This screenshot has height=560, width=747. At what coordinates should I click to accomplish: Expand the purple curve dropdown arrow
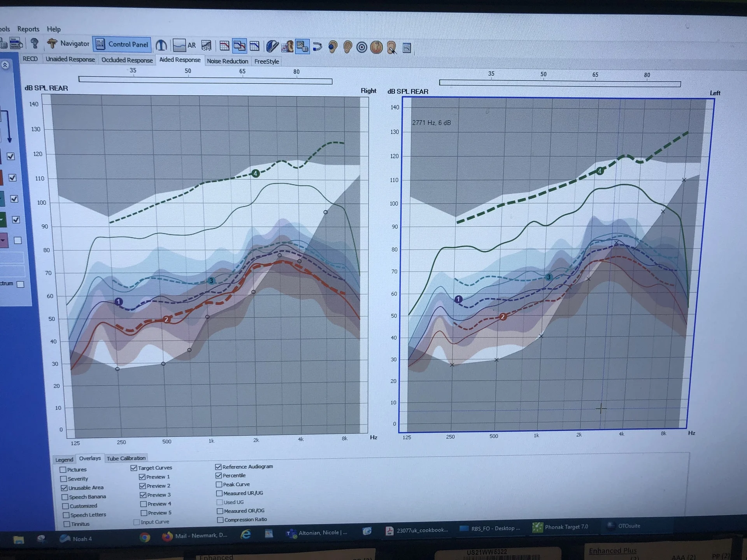(x=3, y=240)
